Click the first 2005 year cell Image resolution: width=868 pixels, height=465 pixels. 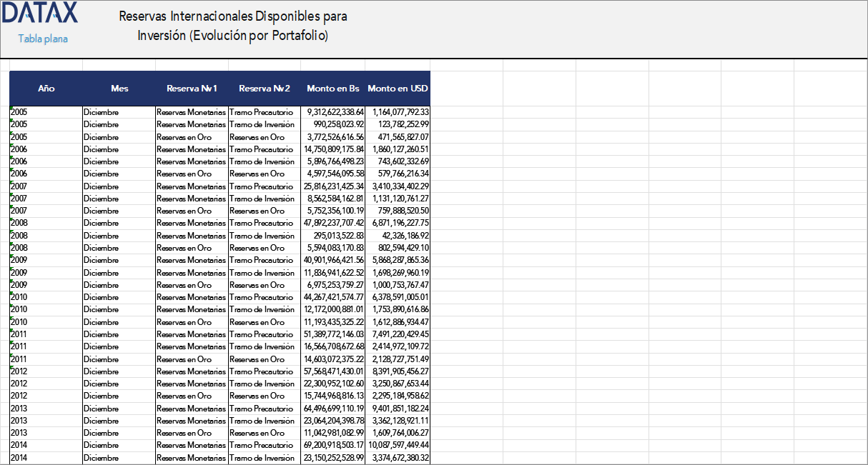45,112
